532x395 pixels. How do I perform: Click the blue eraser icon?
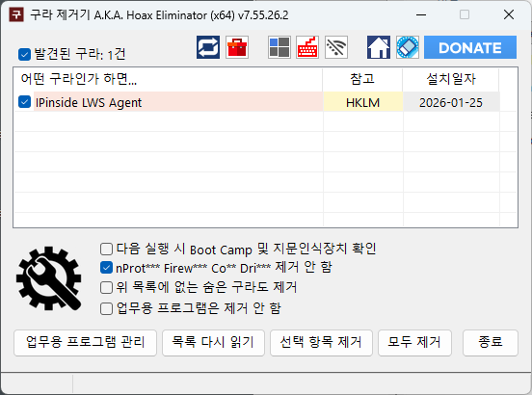(408, 47)
